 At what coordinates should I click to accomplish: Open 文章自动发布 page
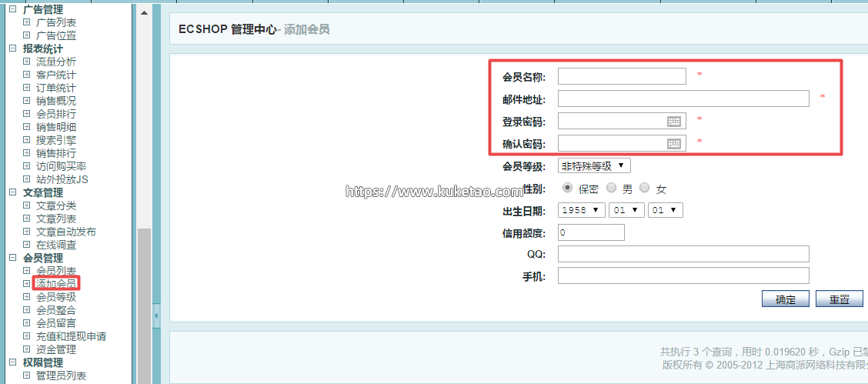66,232
